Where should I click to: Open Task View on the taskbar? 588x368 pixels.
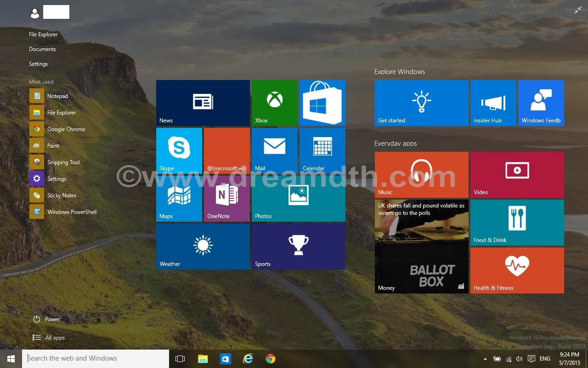pyautogui.click(x=180, y=359)
